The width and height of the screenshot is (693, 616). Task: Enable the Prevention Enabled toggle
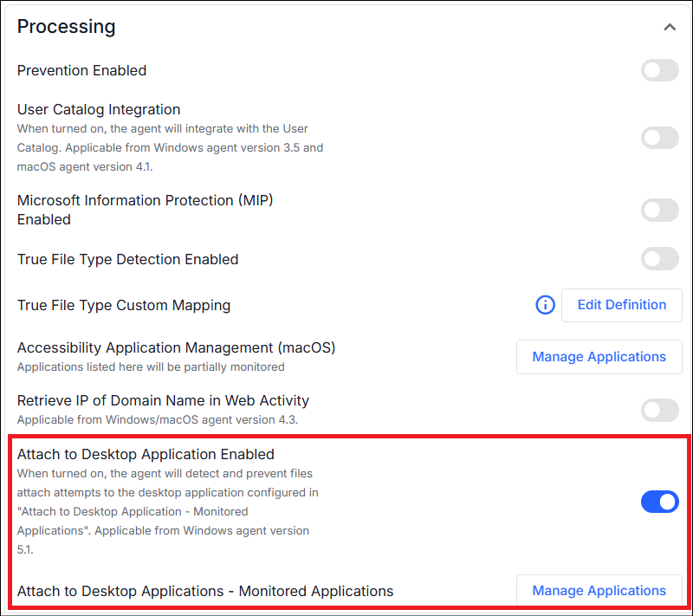tap(660, 70)
